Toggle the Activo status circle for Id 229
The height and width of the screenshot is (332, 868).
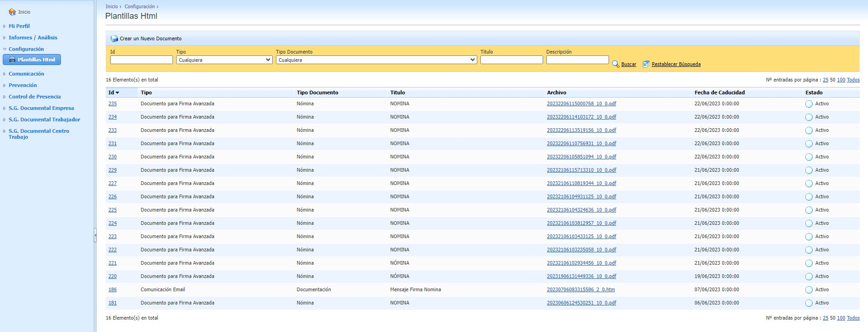pos(809,170)
